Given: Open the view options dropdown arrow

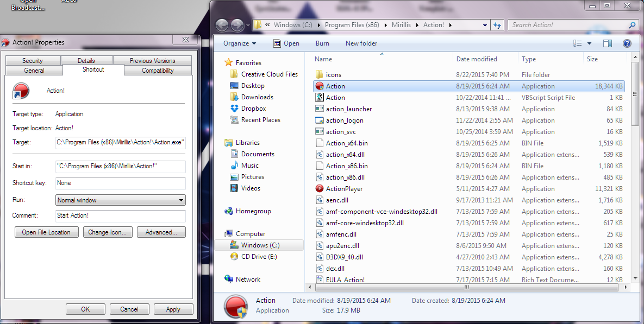Looking at the screenshot, I should (589, 43).
